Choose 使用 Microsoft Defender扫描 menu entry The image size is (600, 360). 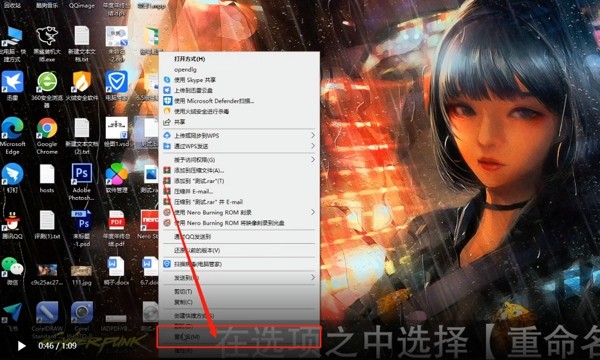239,101
